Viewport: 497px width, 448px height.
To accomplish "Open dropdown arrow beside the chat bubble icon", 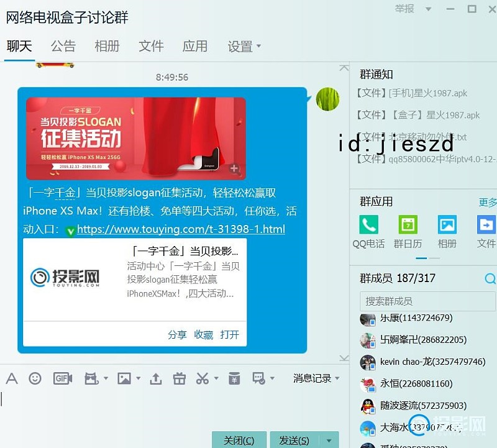I will 272,378.
